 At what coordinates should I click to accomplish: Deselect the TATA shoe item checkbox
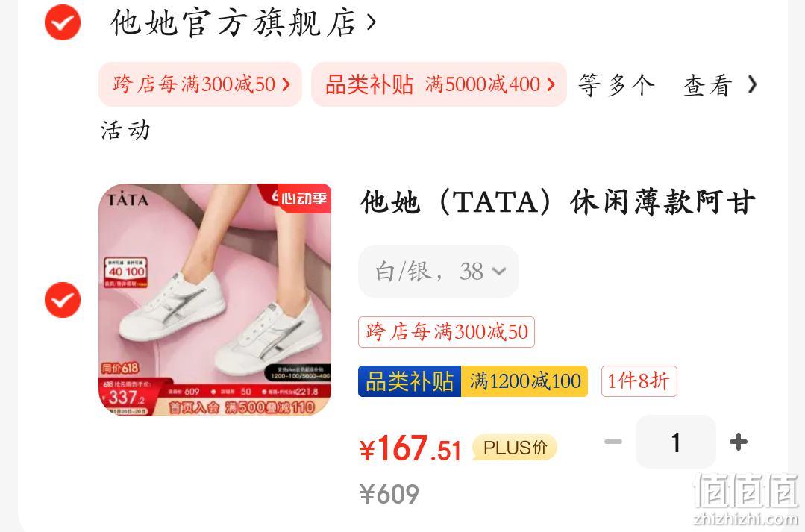coord(63,300)
